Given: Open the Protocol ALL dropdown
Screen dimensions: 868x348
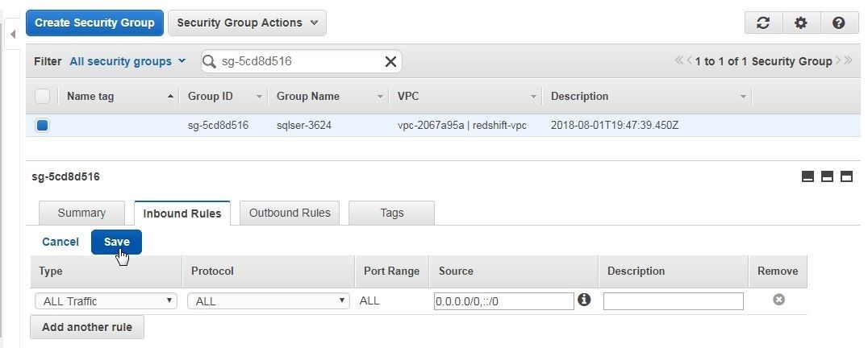Looking at the screenshot, I should 269,301.
